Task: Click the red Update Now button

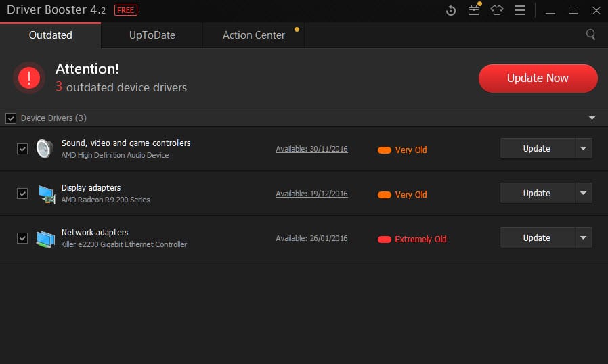Action: 538,78
